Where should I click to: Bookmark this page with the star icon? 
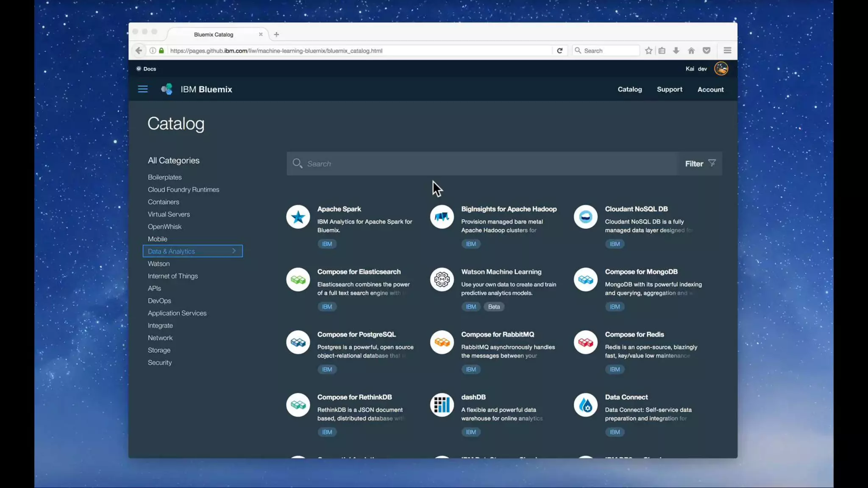pos(648,51)
